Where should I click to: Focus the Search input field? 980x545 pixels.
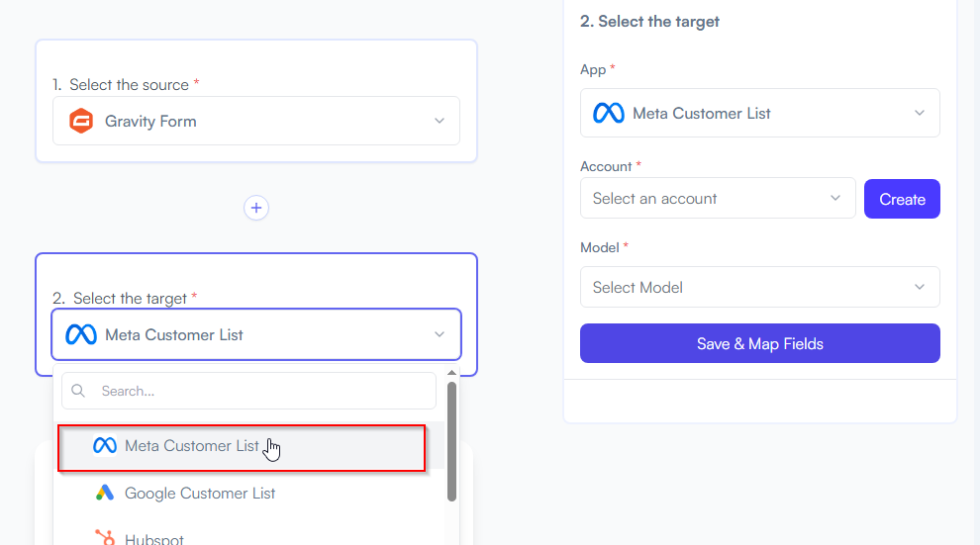pos(248,391)
